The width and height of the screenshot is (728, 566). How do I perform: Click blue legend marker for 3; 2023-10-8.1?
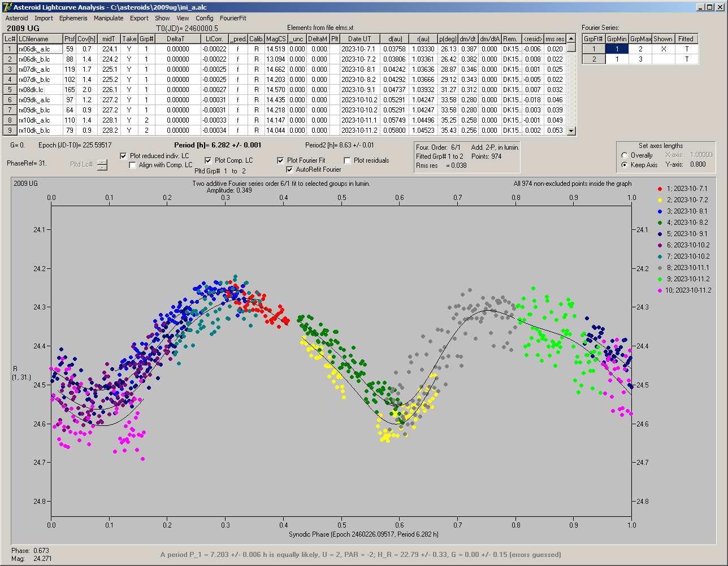pyautogui.click(x=660, y=211)
